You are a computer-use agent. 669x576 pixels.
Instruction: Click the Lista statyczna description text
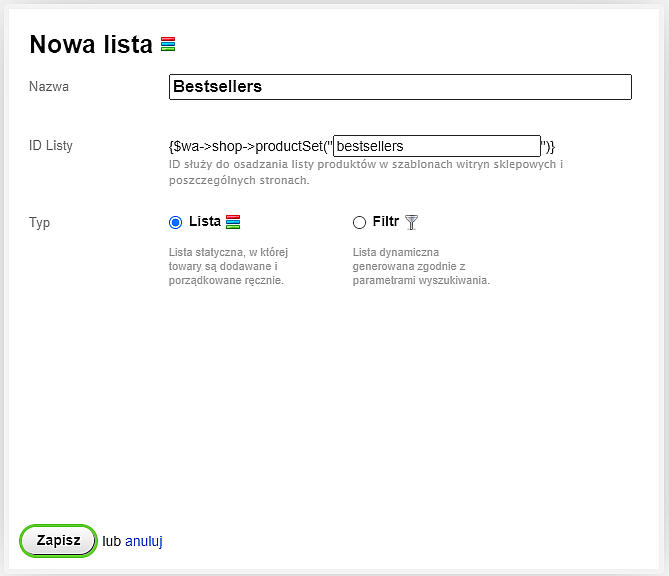point(228,266)
